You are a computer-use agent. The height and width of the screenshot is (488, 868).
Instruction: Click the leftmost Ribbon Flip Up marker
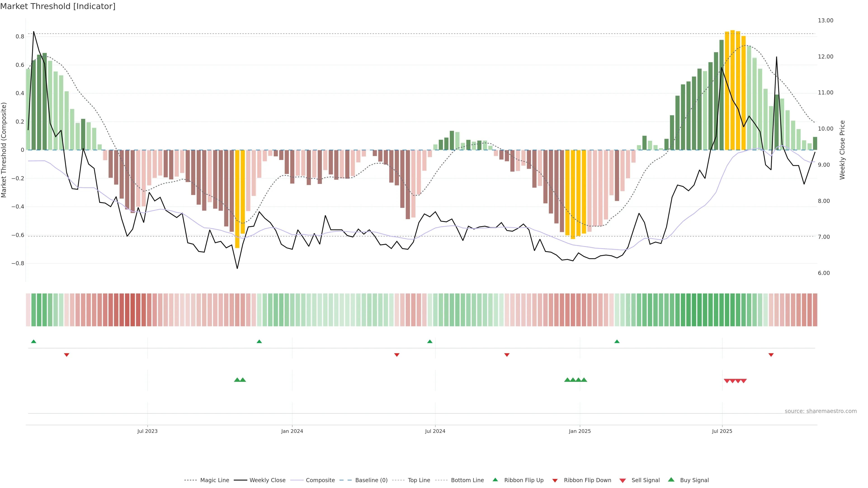(x=33, y=342)
